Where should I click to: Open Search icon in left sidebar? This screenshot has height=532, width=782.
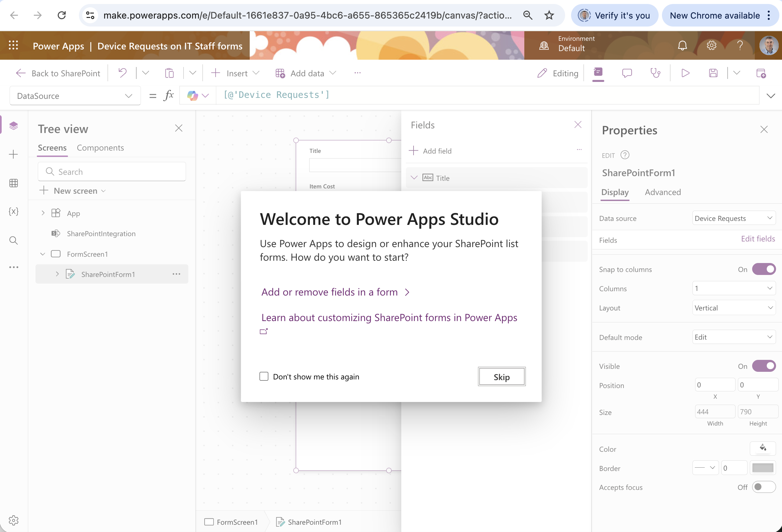pos(14,240)
